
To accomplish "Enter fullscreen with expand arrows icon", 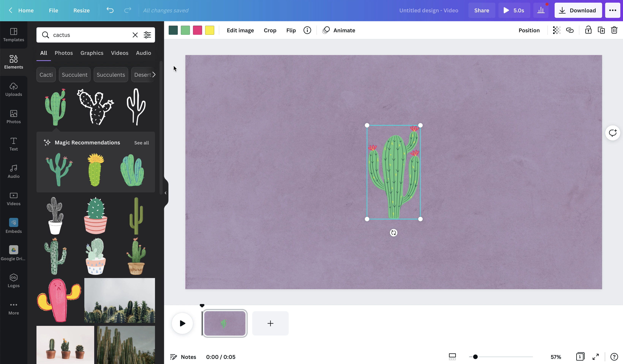I will point(596,357).
